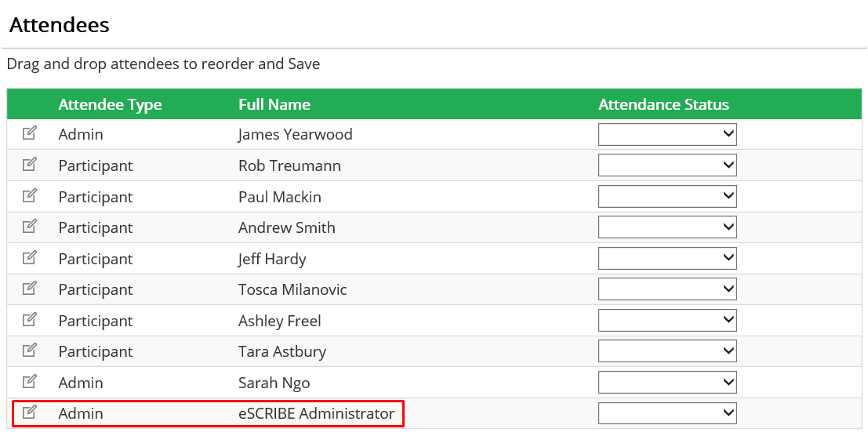This screenshot has height=436, width=868.
Task: Click the Full Name column header
Action: pos(274,104)
